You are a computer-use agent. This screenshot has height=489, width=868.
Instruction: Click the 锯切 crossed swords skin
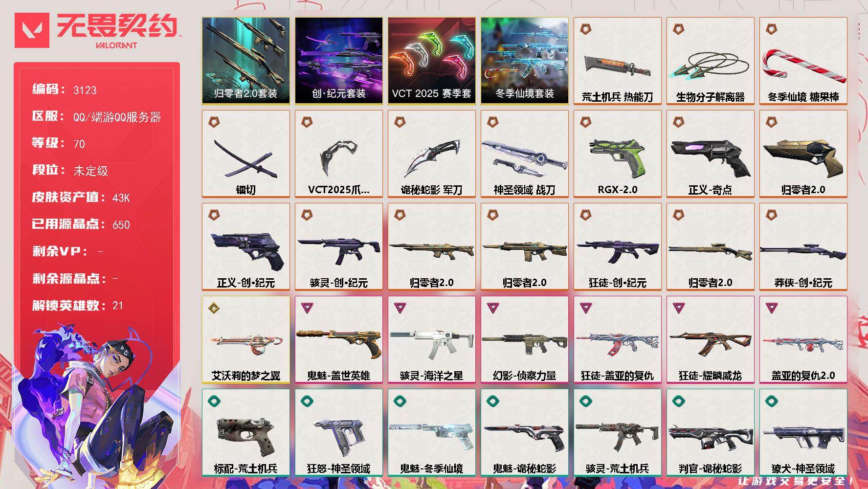point(245,154)
